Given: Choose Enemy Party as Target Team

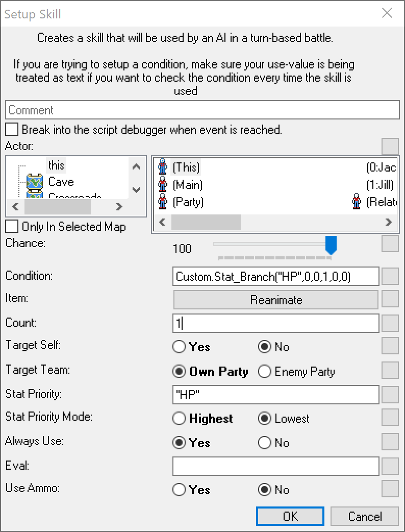Looking at the screenshot, I should click(265, 372).
